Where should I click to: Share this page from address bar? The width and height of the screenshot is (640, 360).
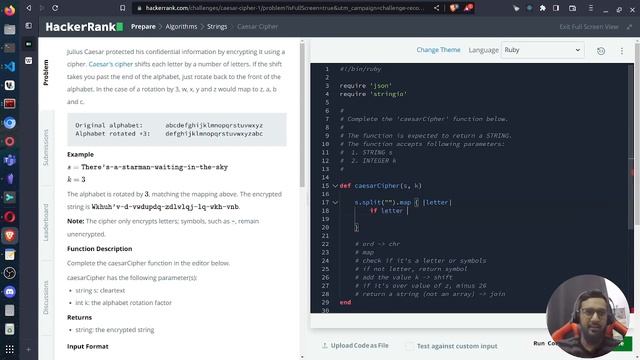436,8
